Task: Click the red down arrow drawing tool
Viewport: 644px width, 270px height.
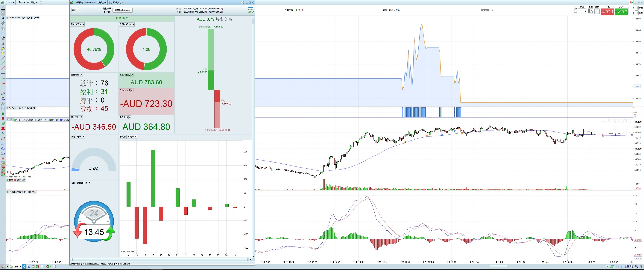Action: [x=3, y=119]
